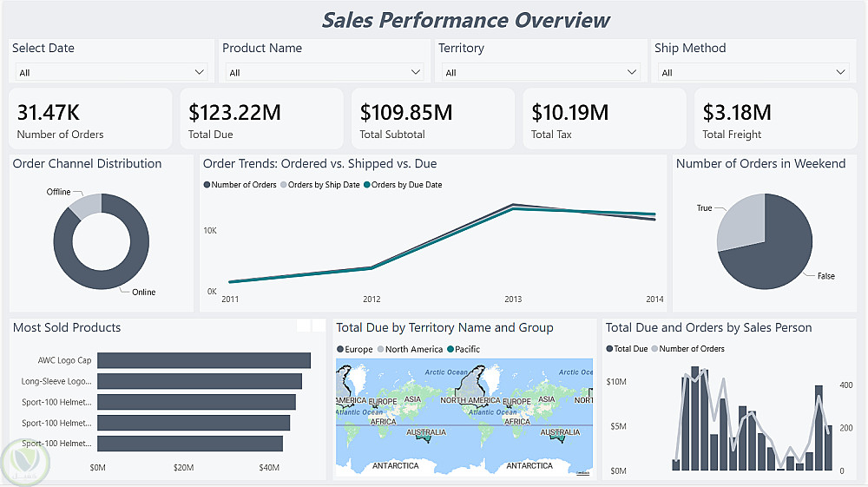This screenshot has height=487, width=868.
Task: Select the North America legend marker
Action: (381, 349)
